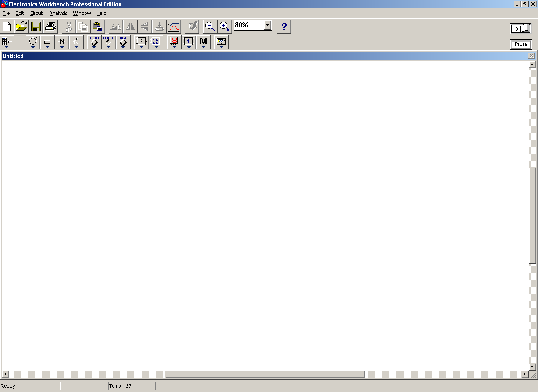This screenshot has height=392, width=538.
Task: Click the 80% zoom value field
Action: [x=249, y=25]
